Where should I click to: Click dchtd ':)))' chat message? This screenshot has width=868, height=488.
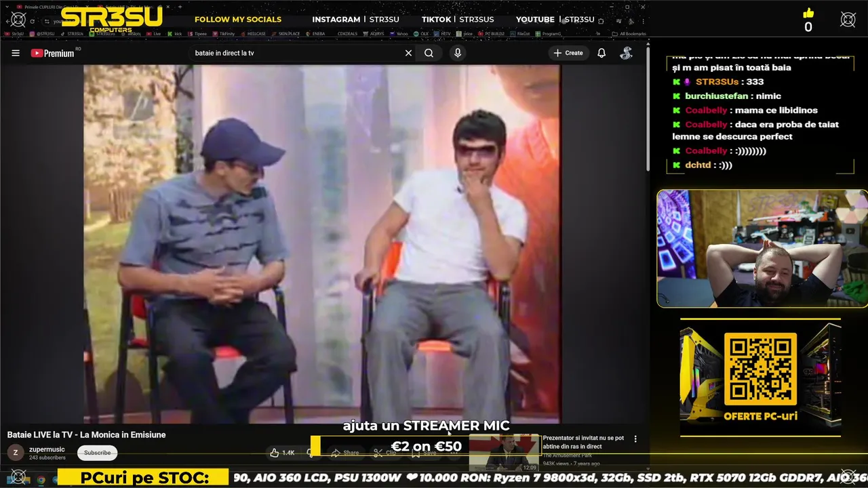(703, 165)
